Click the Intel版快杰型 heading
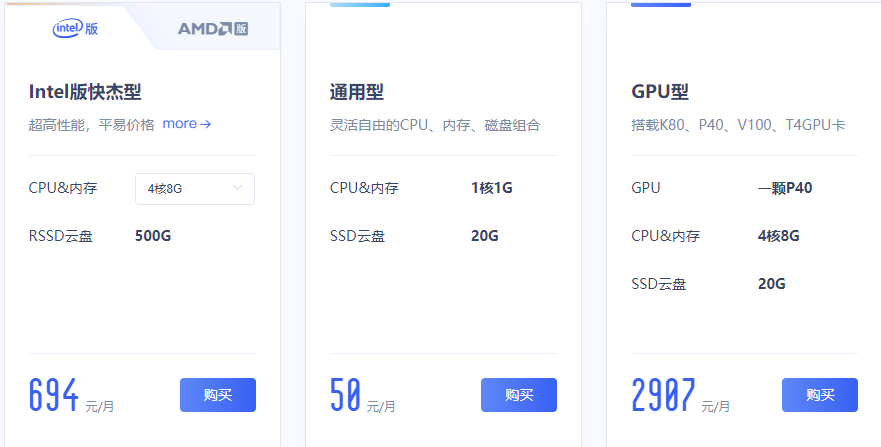The width and height of the screenshot is (881, 447). coord(85,92)
